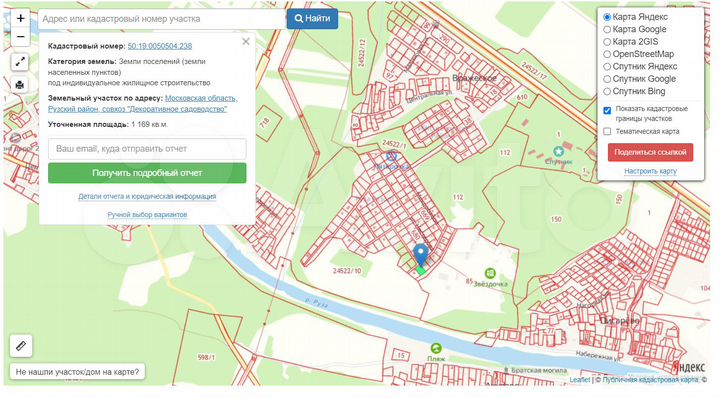
Task: Click the Звёздочка green map icon
Action: pos(490,274)
